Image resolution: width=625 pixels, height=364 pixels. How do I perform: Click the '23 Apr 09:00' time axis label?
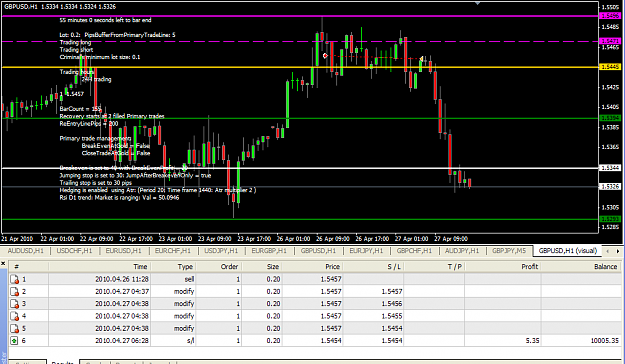(x=214, y=239)
